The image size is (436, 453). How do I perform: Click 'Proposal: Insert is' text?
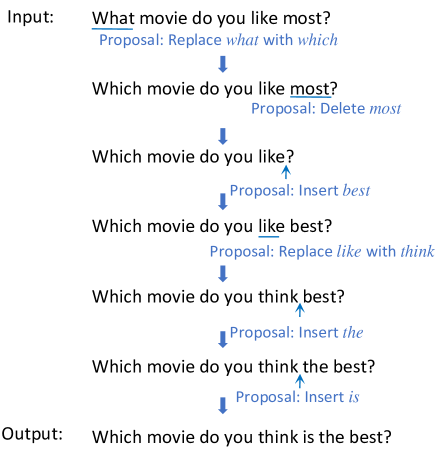coord(298,397)
